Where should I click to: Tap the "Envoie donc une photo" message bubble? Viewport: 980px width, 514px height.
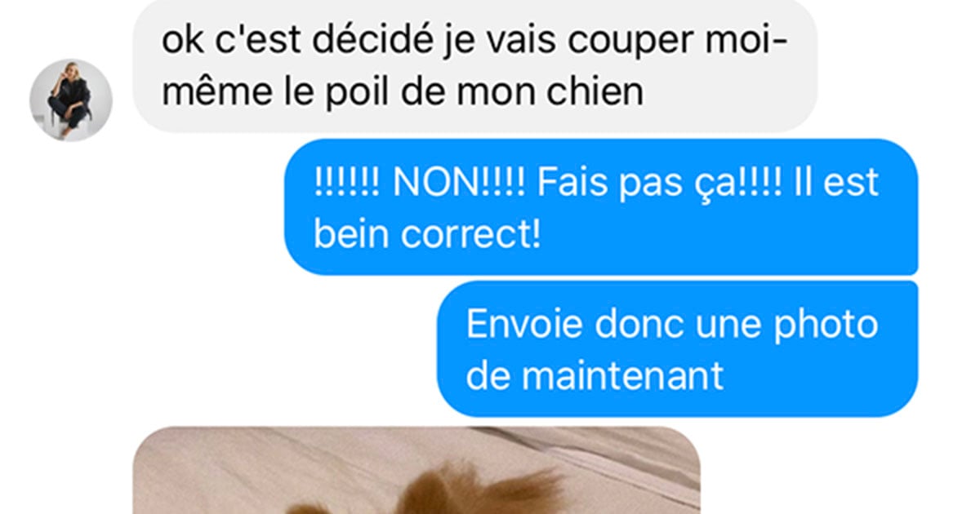[x=678, y=349]
